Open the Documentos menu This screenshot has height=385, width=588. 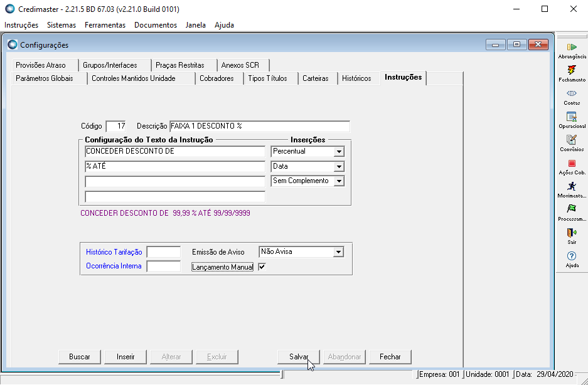tap(156, 25)
